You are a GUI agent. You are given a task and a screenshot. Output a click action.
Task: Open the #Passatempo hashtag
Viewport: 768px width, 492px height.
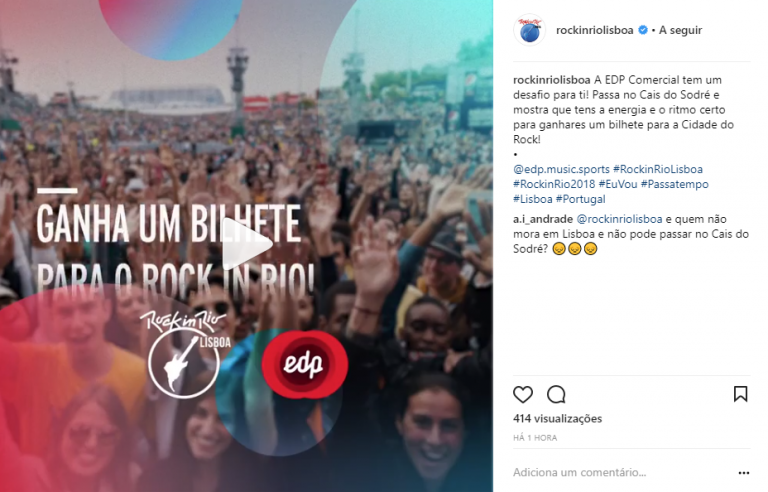[x=674, y=184]
